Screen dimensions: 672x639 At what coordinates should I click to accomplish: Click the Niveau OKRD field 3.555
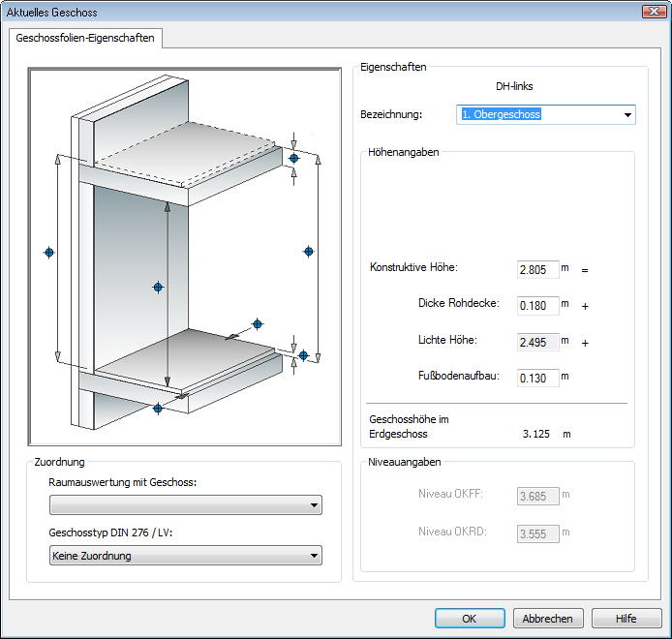pyautogui.click(x=537, y=533)
